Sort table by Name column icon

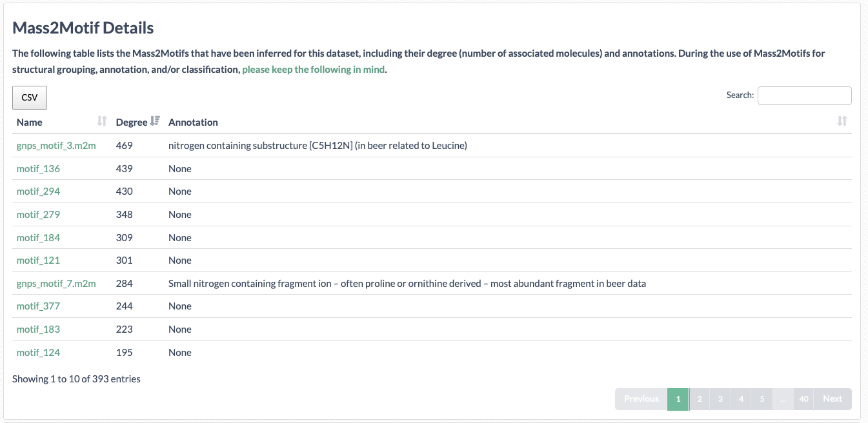(101, 121)
